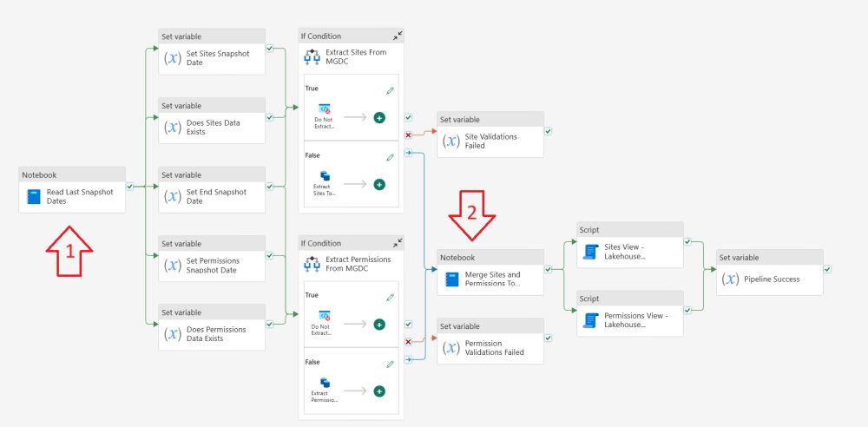The width and height of the screenshot is (868, 427).
Task: Click success output of Does Sites Data Exists
Action: tap(269, 117)
